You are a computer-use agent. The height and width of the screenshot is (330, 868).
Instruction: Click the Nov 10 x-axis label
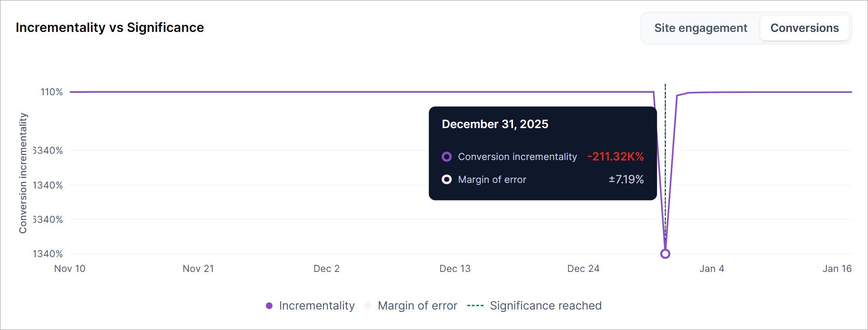click(x=70, y=269)
